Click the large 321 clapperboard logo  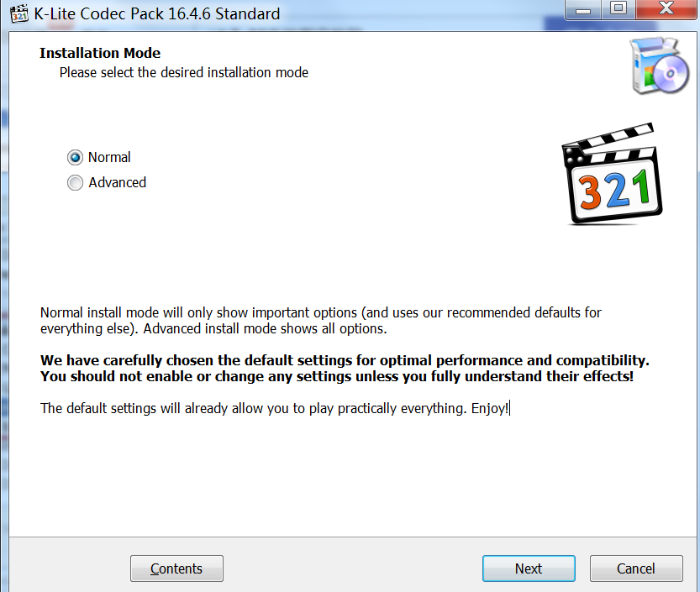(x=612, y=174)
